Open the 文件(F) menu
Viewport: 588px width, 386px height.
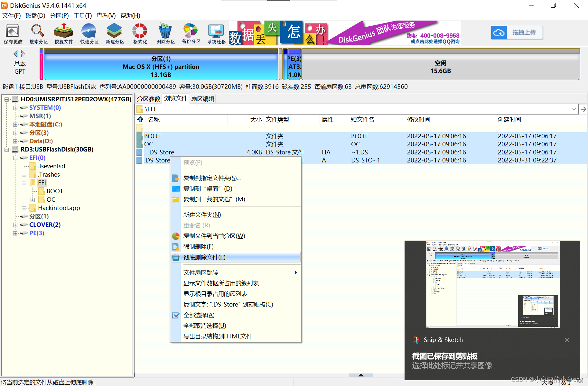click(x=12, y=15)
